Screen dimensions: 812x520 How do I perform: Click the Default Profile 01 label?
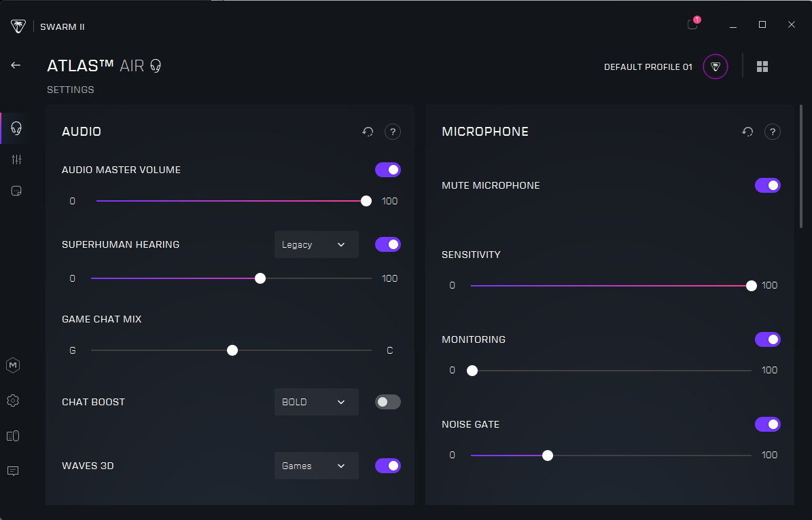coord(648,67)
